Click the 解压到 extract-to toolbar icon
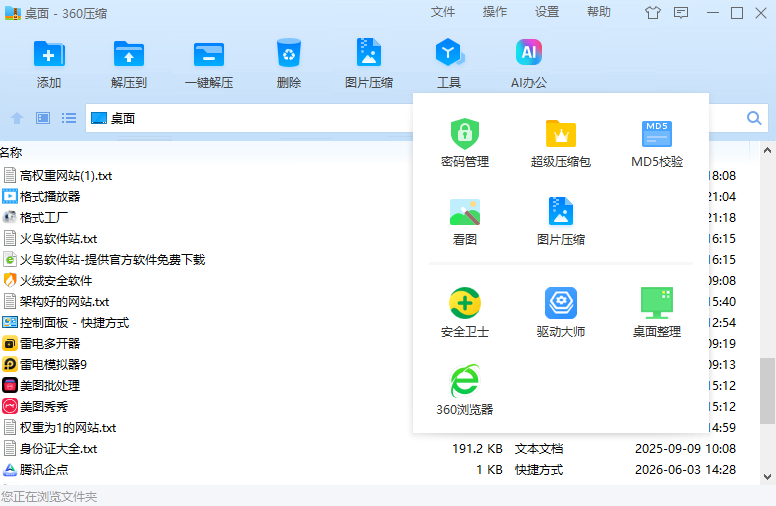Screen dimensions: 776x506 [x=129, y=54]
